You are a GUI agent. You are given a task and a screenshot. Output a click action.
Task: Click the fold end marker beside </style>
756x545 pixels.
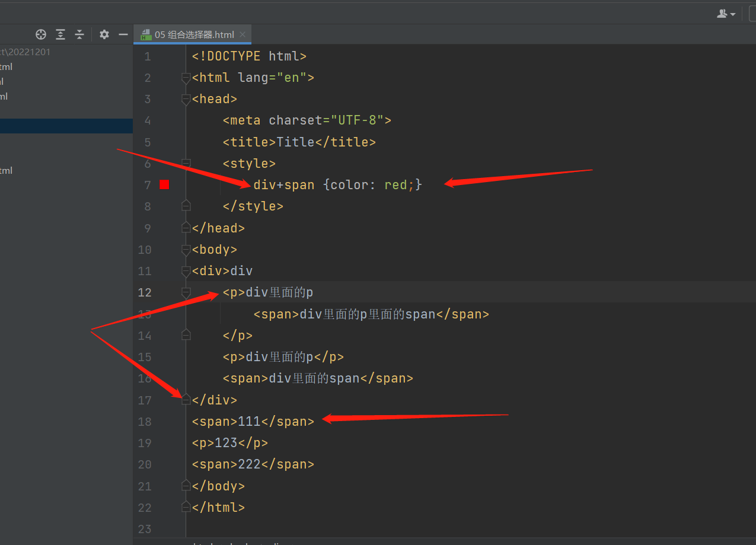[x=186, y=206]
